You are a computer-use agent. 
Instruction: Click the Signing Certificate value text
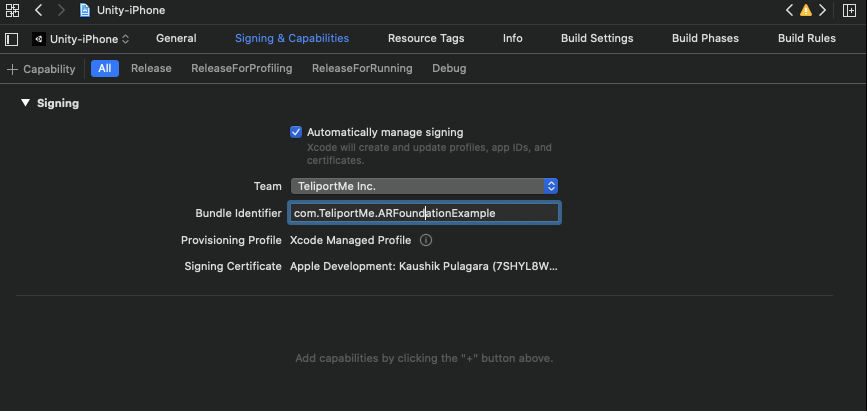click(424, 267)
